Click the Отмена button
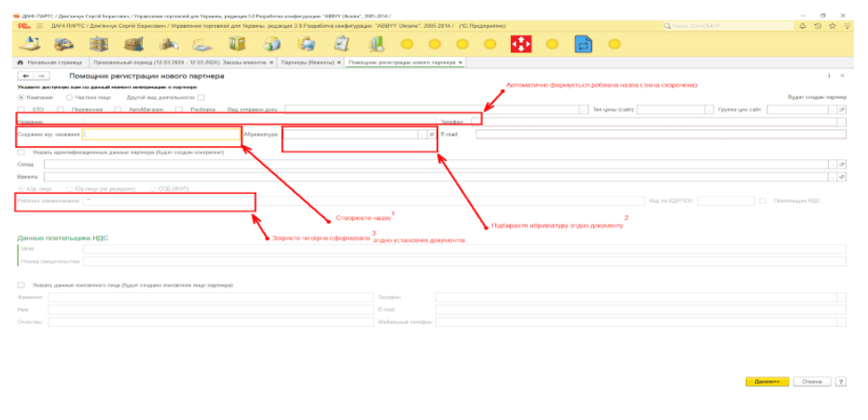Viewport: 868px width, 420px height. coord(812,382)
